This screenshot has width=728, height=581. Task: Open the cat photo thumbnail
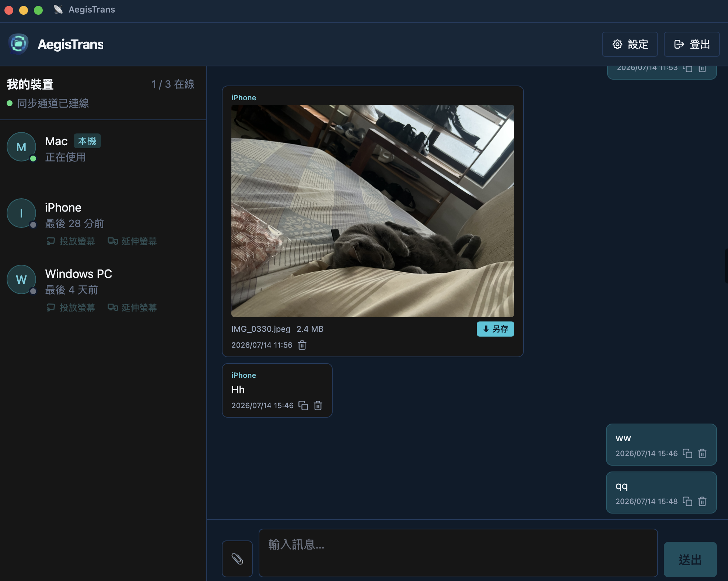click(x=373, y=211)
